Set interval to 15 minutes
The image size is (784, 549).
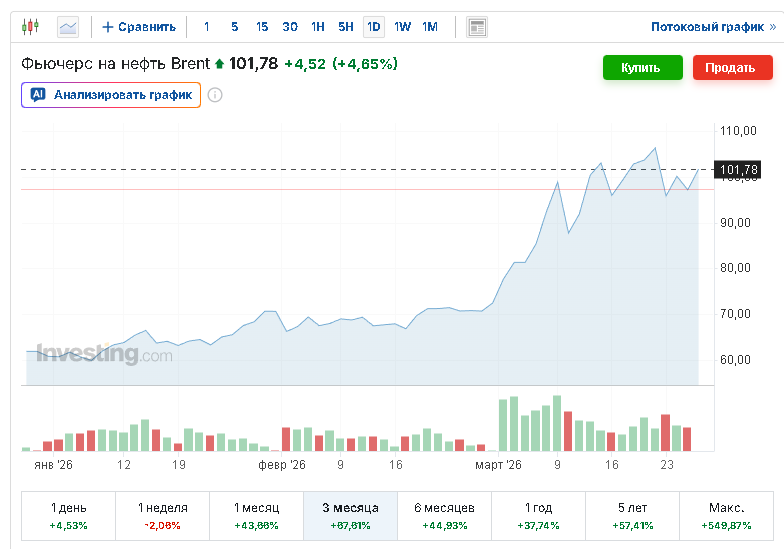[262, 27]
